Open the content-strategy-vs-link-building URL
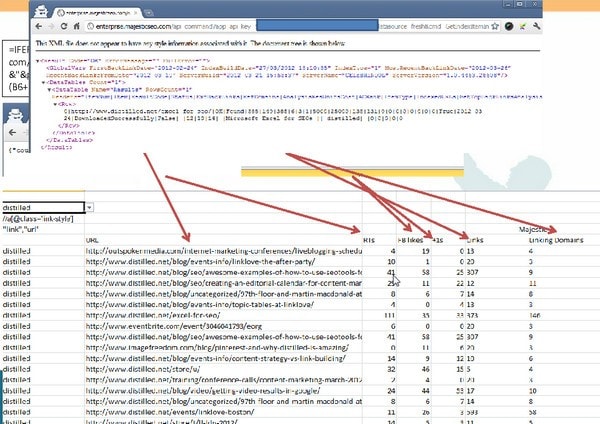The width and height of the screenshot is (600, 424). (216, 359)
